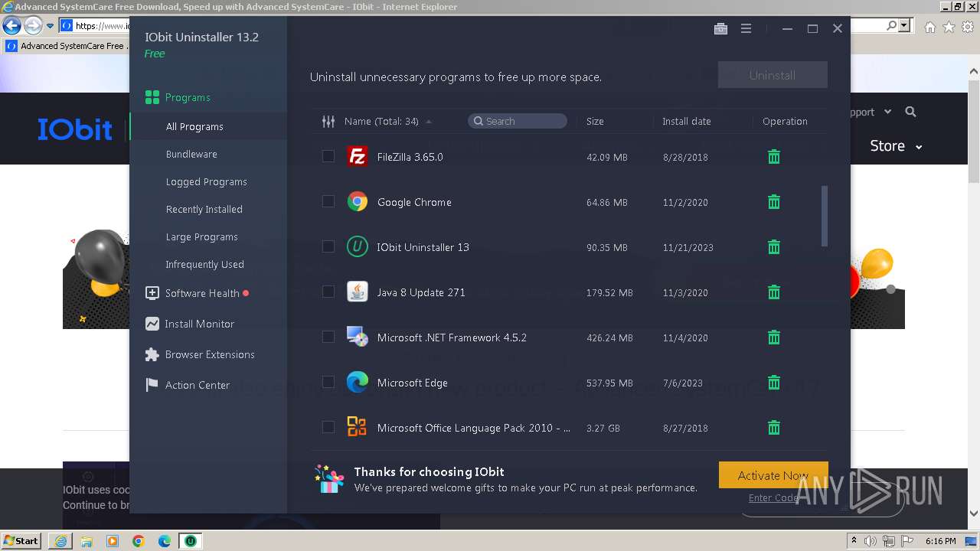Image resolution: width=980 pixels, height=551 pixels.
Task: Click the Microsoft Edge program icon in list
Action: pos(357,383)
